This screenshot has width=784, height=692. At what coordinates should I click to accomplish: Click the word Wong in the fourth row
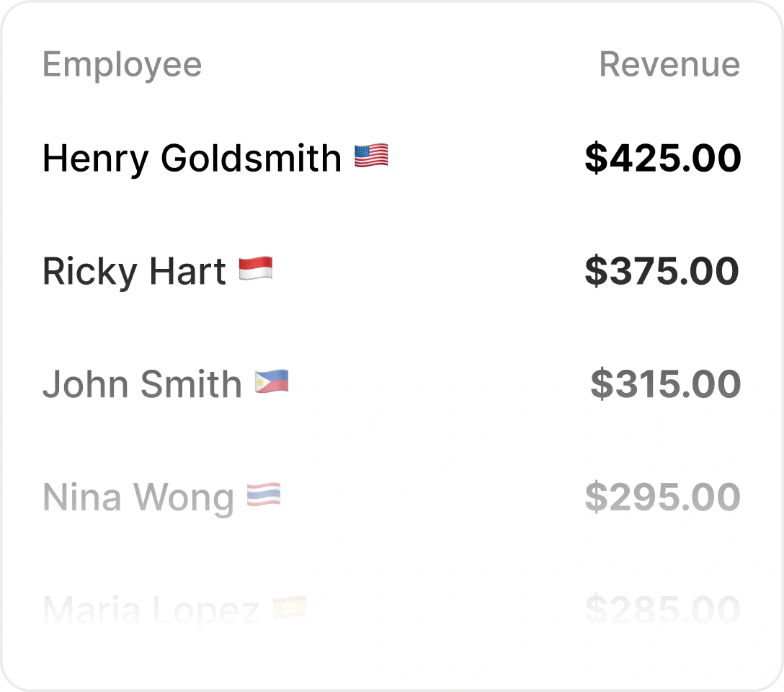point(184,499)
